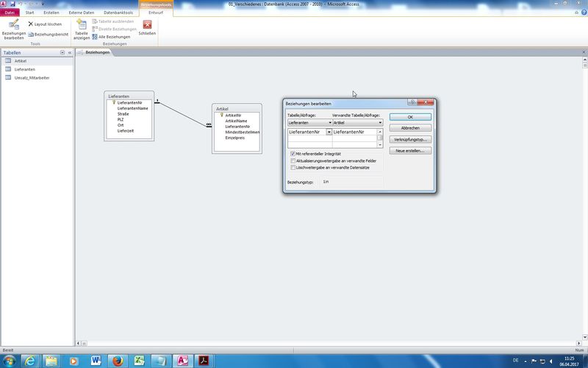The height and width of the screenshot is (368, 588).
Task: Open Windows Explorer folder from the taskbar
Action: tap(51, 361)
